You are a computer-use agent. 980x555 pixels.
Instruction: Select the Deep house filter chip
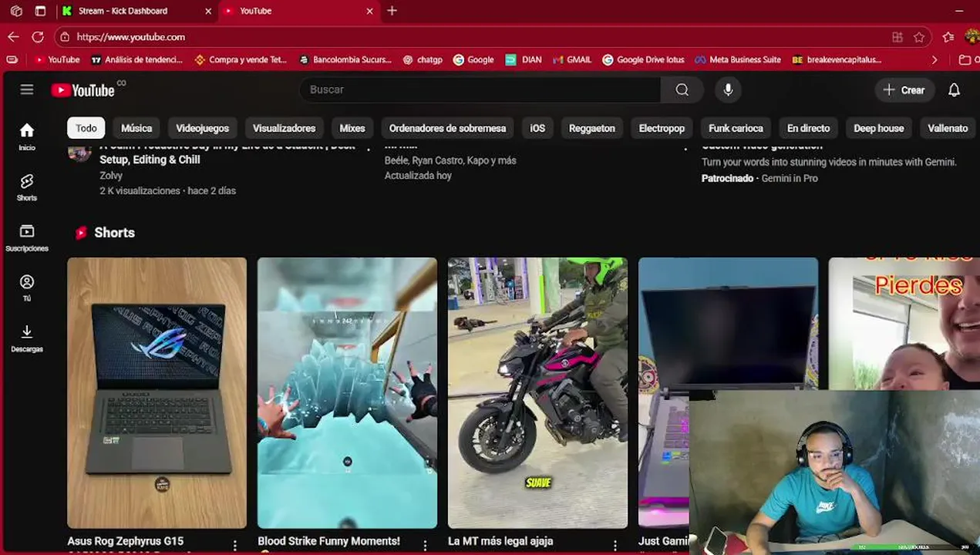[x=878, y=128]
